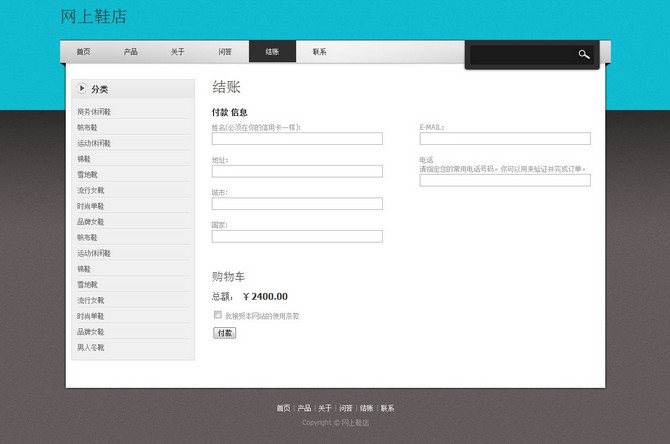Click the 分类 arrow icon
This screenshot has height=444, width=670.
click(82, 89)
